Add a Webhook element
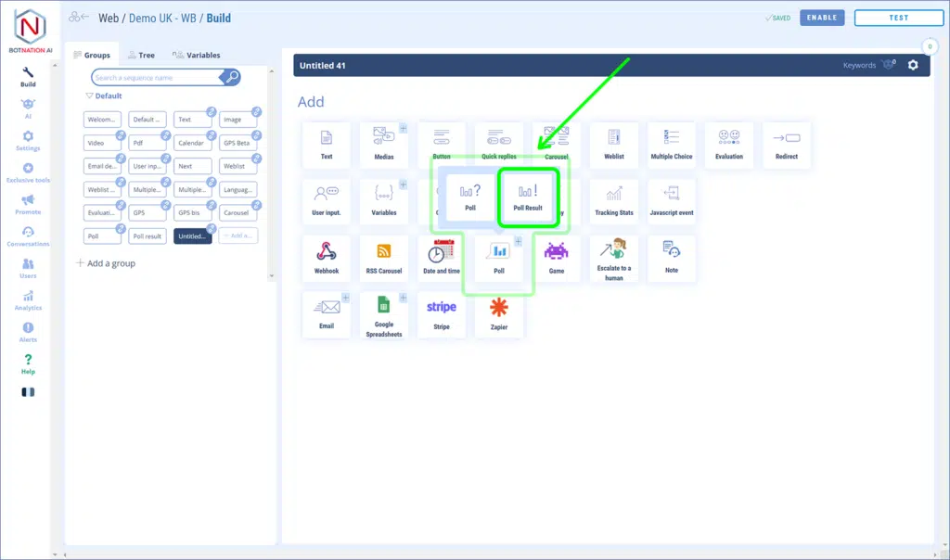The height and width of the screenshot is (560, 950). coord(326,258)
